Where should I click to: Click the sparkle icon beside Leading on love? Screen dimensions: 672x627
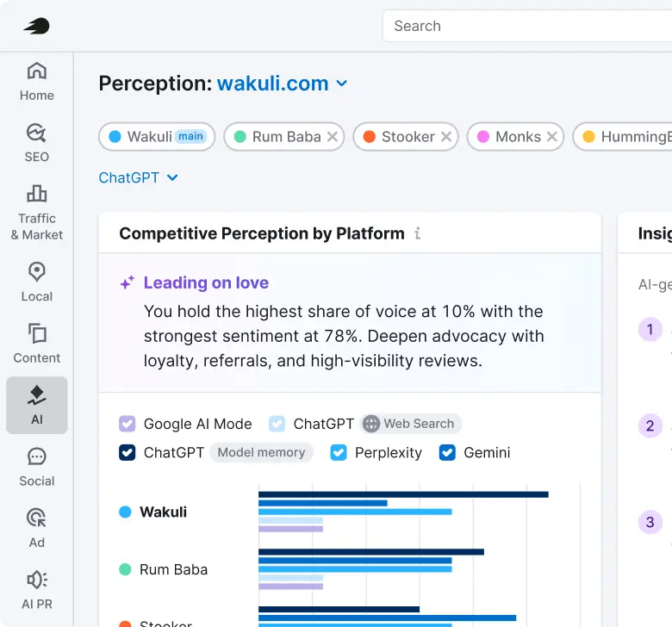coord(128,282)
